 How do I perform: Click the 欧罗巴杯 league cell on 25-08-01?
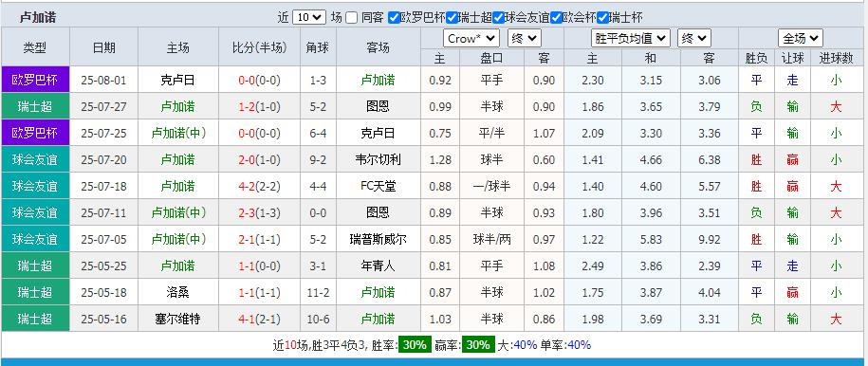[x=35, y=80]
